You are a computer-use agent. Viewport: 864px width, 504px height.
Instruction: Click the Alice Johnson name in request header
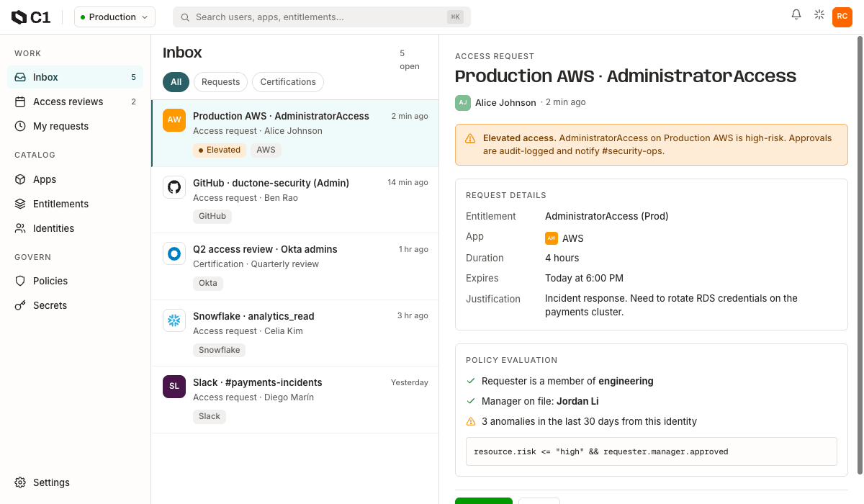505,103
